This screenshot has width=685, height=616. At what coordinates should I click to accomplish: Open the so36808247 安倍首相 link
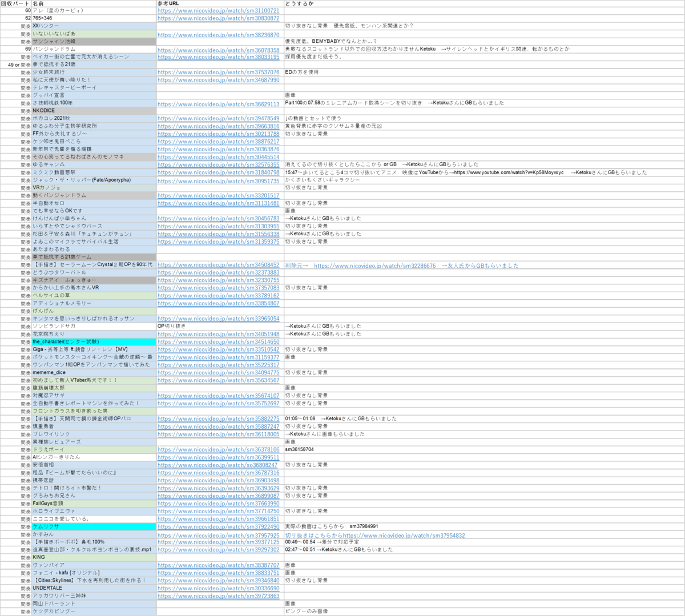point(217,465)
